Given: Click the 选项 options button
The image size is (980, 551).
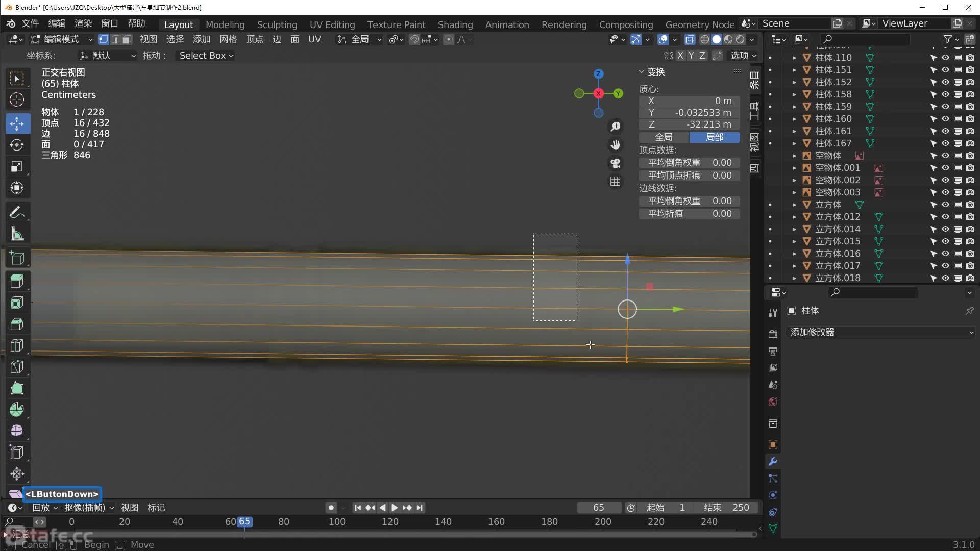Looking at the screenshot, I should (x=743, y=56).
